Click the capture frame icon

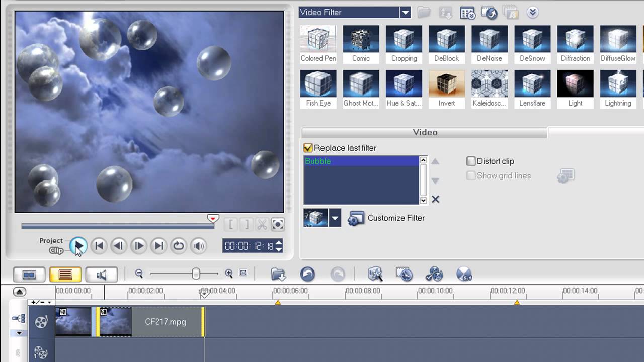[x=278, y=225]
